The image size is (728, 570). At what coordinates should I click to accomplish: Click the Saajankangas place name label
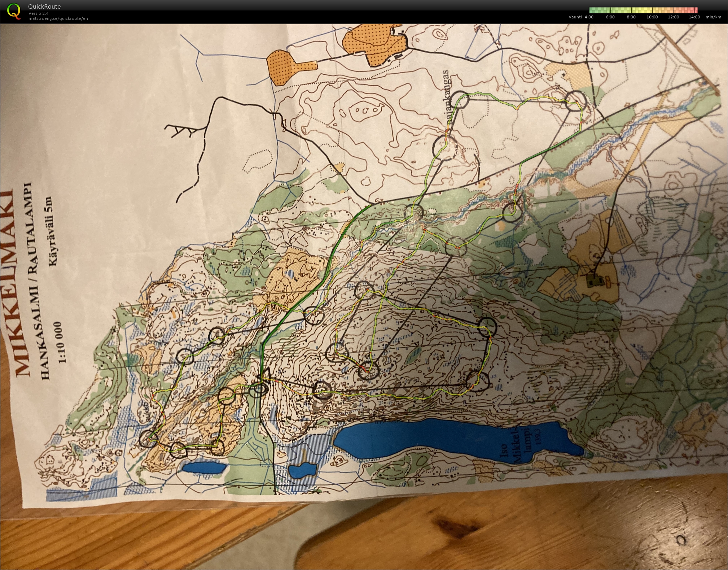click(x=447, y=97)
